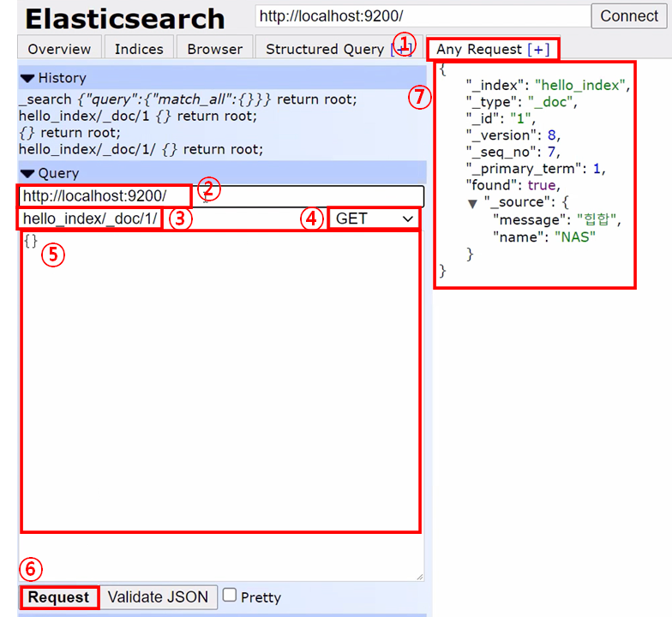Click the query base URL field
672x617 pixels.
221,196
